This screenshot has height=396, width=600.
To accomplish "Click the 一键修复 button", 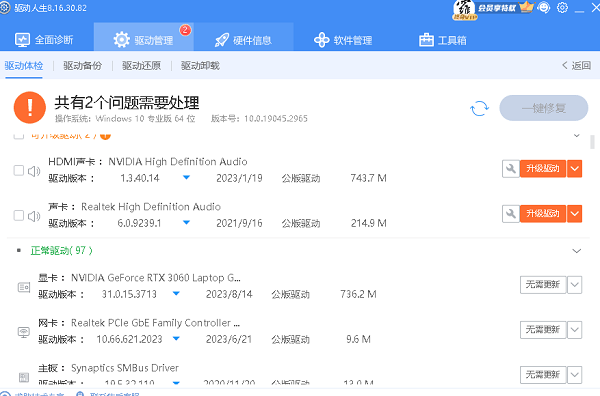I will (543, 108).
